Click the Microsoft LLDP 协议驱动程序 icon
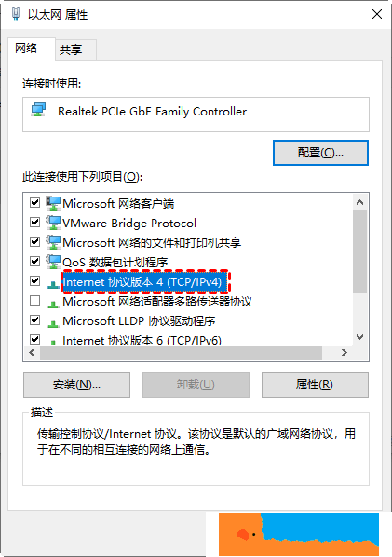The width and height of the screenshot is (392, 557). (x=53, y=323)
